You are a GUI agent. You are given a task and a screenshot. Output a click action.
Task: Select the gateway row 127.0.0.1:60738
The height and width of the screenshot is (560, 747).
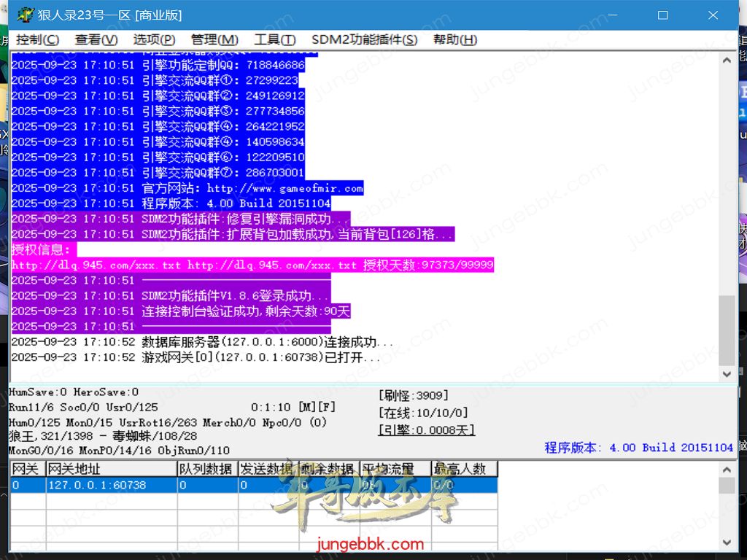[x=97, y=485]
